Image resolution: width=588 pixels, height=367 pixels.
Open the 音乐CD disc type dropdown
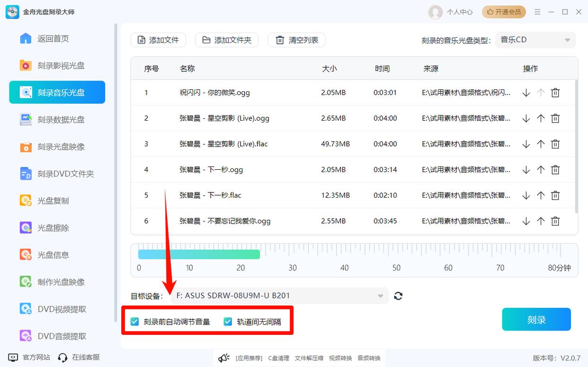[535, 40]
